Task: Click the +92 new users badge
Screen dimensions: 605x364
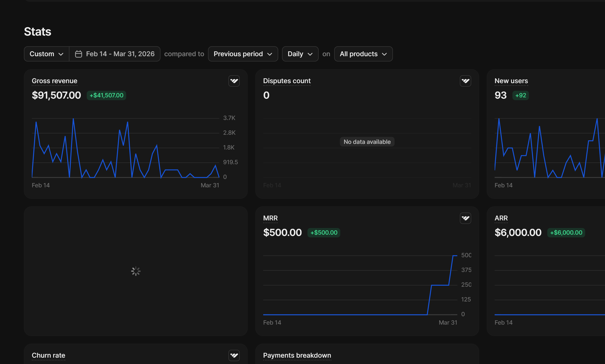Action: 521,95
